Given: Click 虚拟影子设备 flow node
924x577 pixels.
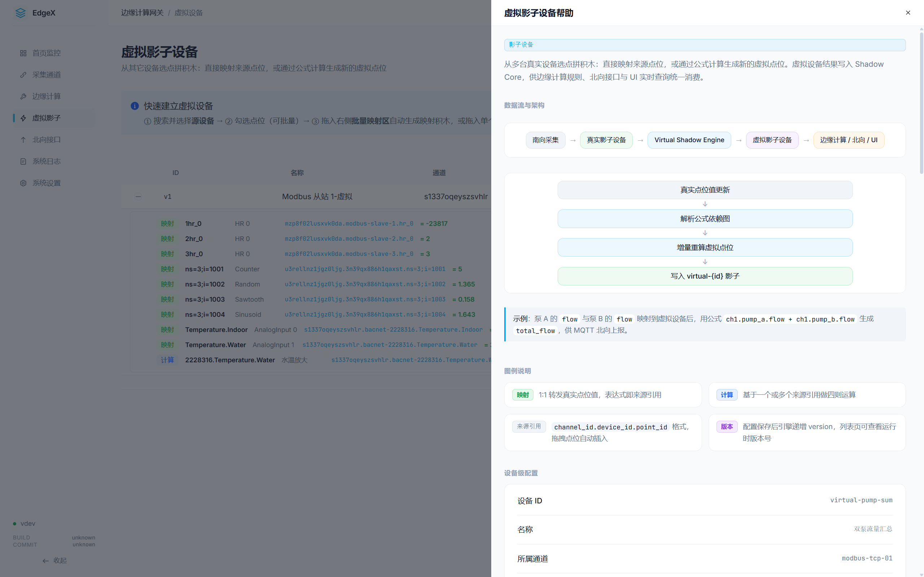Looking at the screenshot, I should [x=772, y=140].
